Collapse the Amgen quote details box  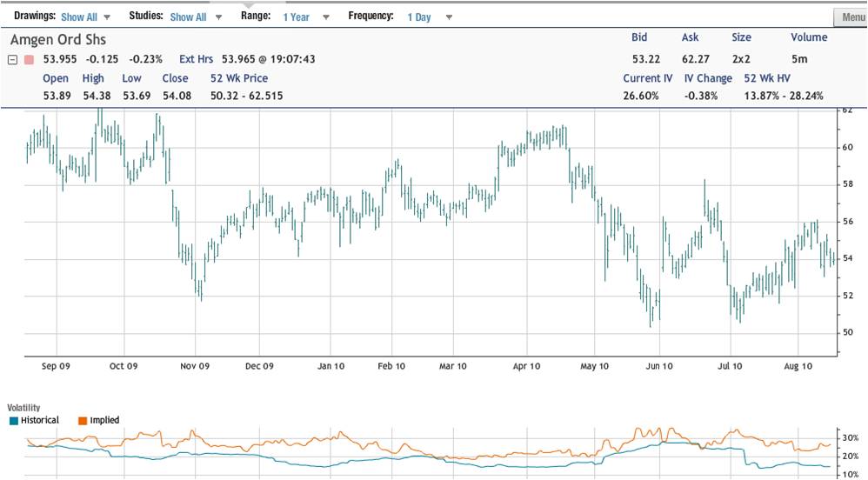[x=13, y=59]
